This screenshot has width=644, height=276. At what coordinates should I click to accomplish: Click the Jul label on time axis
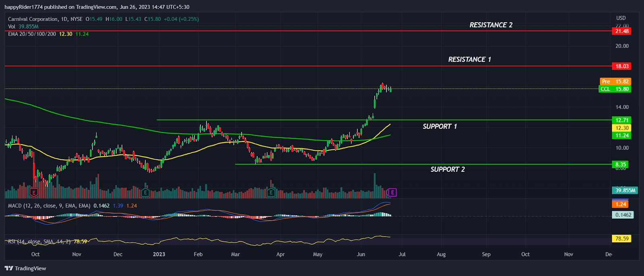click(x=402, y=254)
